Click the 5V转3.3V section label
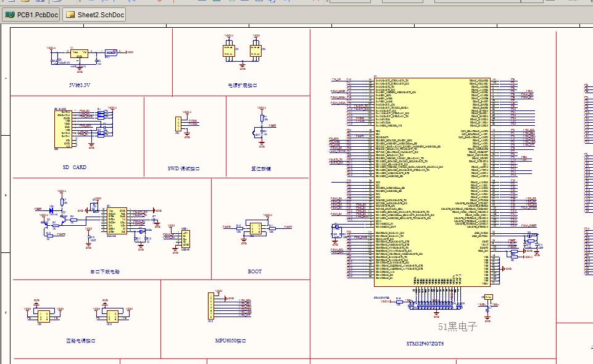This screenshot has width=593, height=364. pyautogui.click(x=80, y=85)
